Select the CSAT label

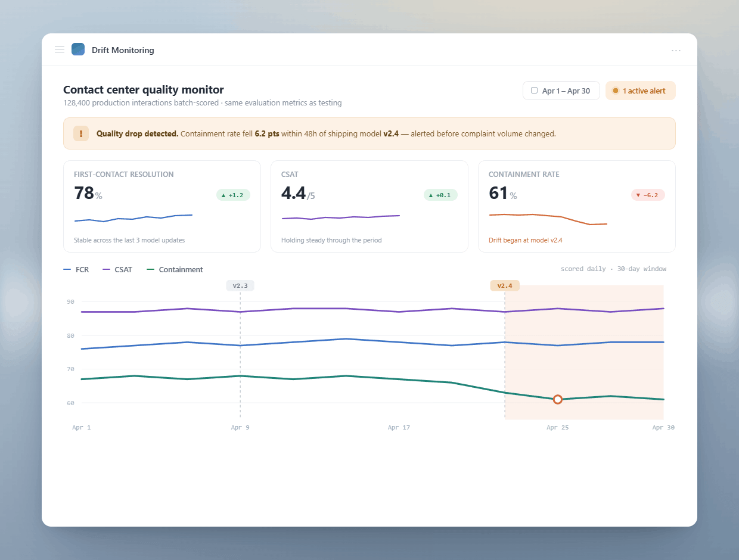290,175
